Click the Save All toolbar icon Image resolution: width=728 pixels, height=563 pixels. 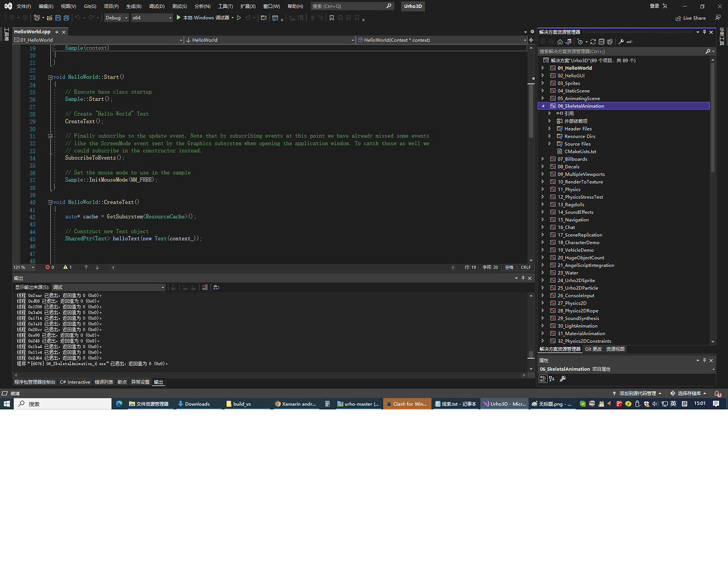click(66, 17)
